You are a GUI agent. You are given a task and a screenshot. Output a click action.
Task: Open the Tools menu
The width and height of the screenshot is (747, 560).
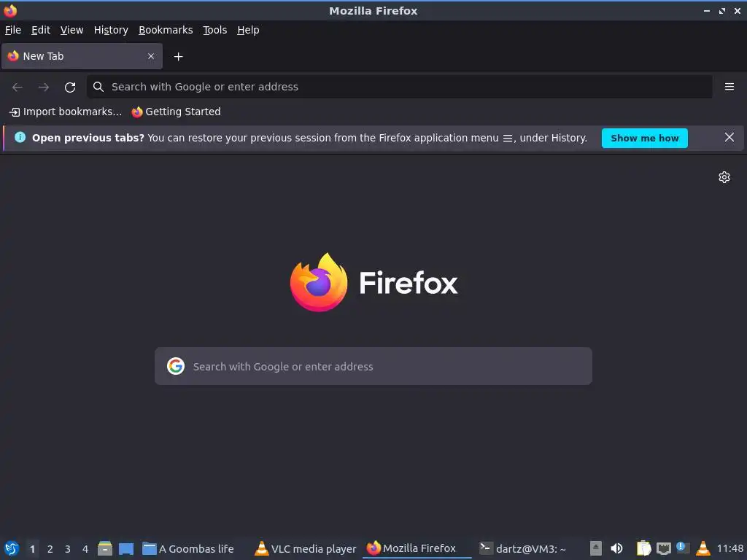coord(215,30)
